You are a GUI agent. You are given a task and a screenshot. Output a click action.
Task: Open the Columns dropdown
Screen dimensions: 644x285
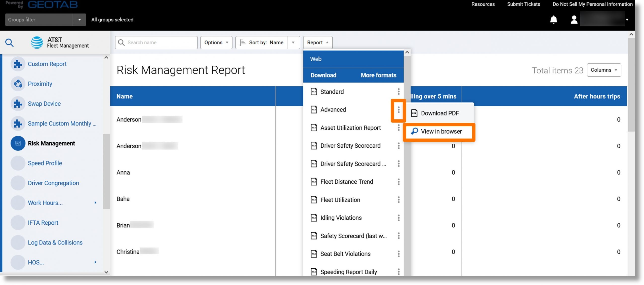603,70
